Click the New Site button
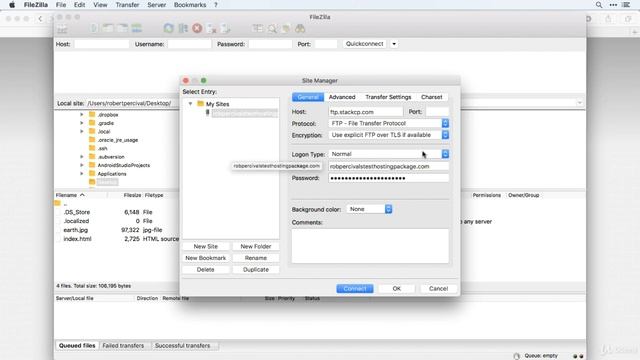Viewport: 640px width, 360px height. click(206, 247)
